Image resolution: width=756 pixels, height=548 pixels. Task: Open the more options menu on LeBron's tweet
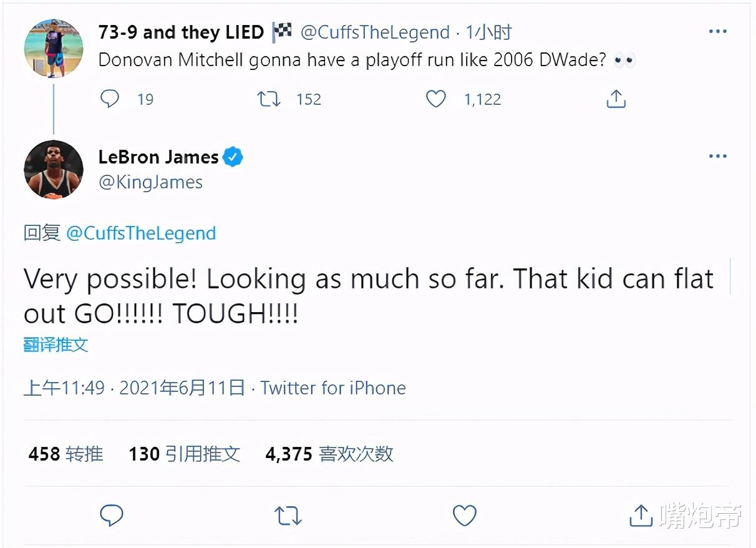(x=718, y=156)
